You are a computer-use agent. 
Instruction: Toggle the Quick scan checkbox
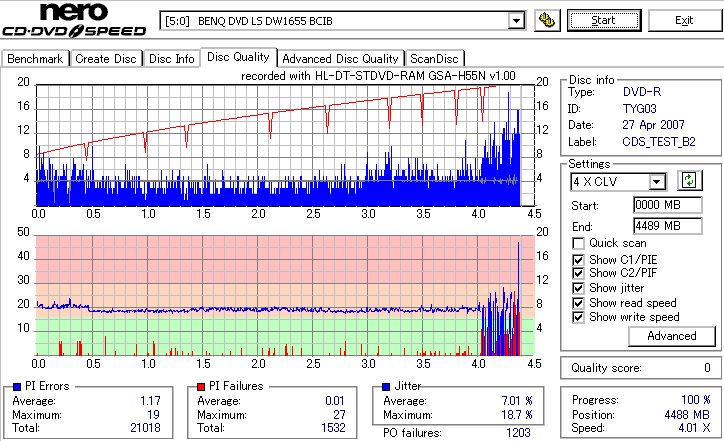pos(578,243)
